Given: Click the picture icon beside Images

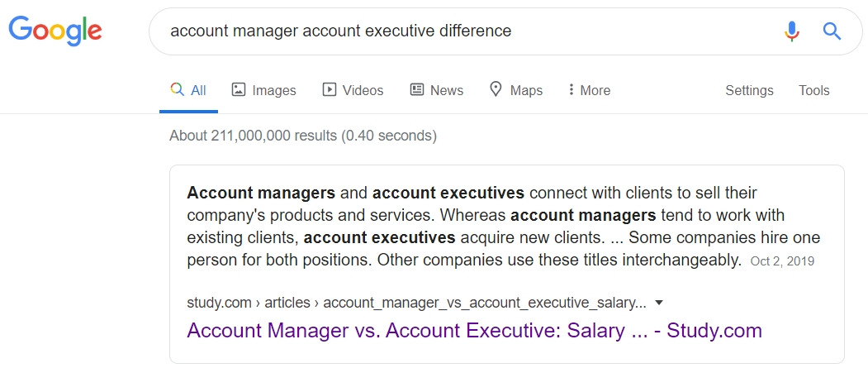Looking at the screenshot, I should point(239,89).
